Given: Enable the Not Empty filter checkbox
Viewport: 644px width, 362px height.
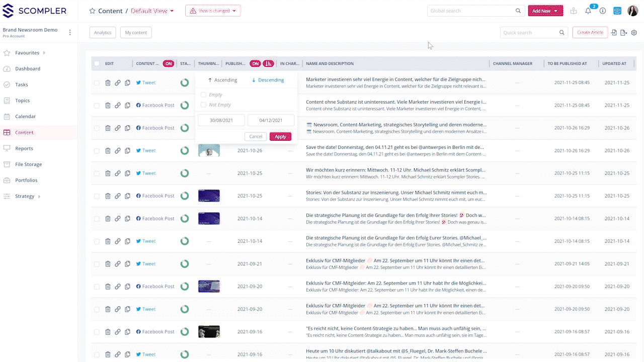Looking at the screenshot, I should (203, 105).
